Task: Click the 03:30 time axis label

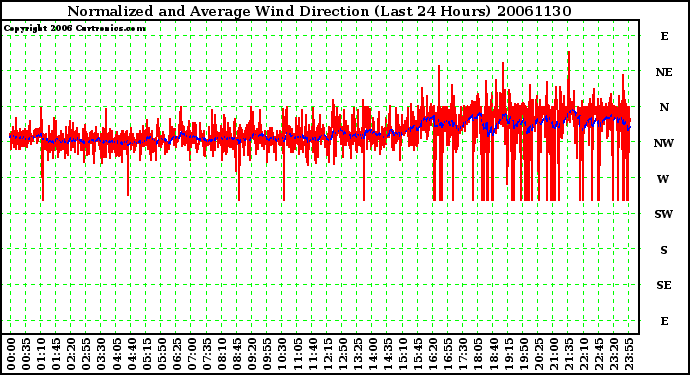Action: pos(101,354)
